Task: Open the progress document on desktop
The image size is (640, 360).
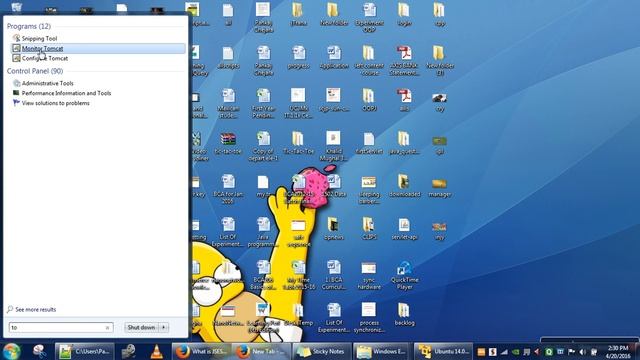Action: tap(298, 58)
